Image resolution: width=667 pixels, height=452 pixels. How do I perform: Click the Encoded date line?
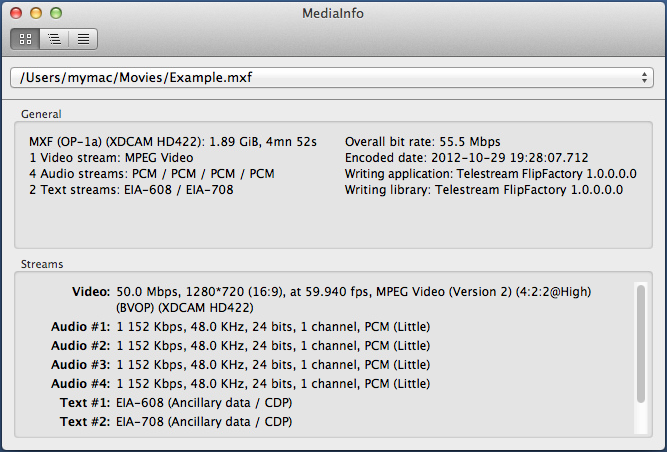(x=466, y=158)
